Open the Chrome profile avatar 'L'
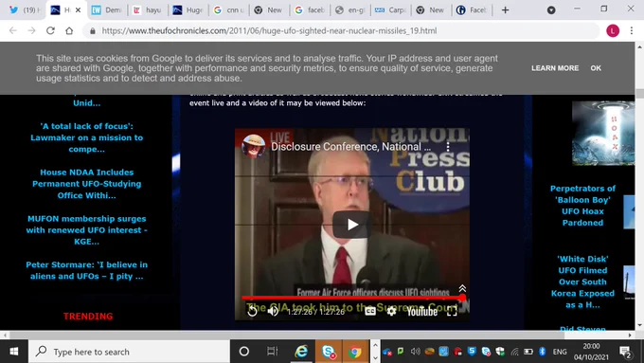Image resolution: width=644 pixels, height=363 pixels. [x=613, y=31]
